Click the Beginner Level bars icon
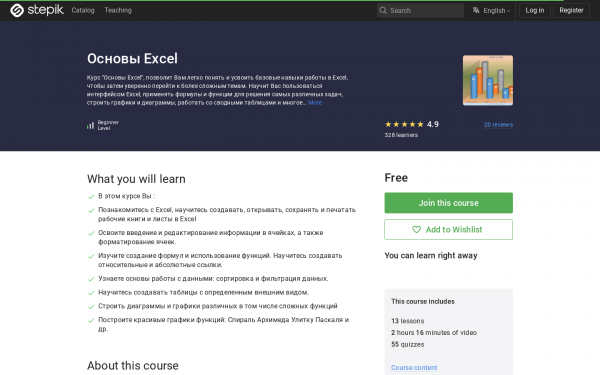 90,125
